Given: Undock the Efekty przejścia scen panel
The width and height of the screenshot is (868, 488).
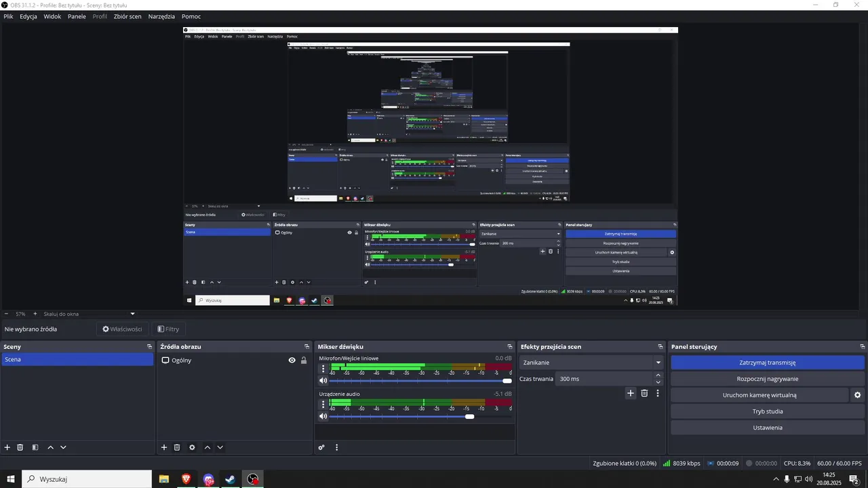Looking at the screenshot, I should click(660, 346).
